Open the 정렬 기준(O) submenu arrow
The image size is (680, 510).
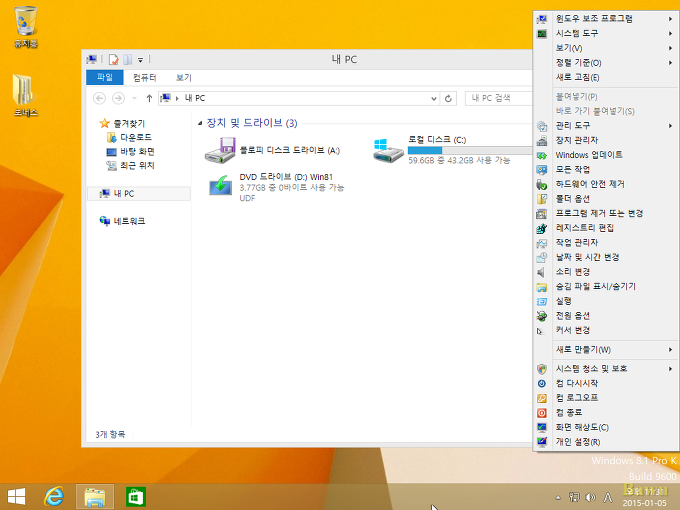click(x=670, y=63)
